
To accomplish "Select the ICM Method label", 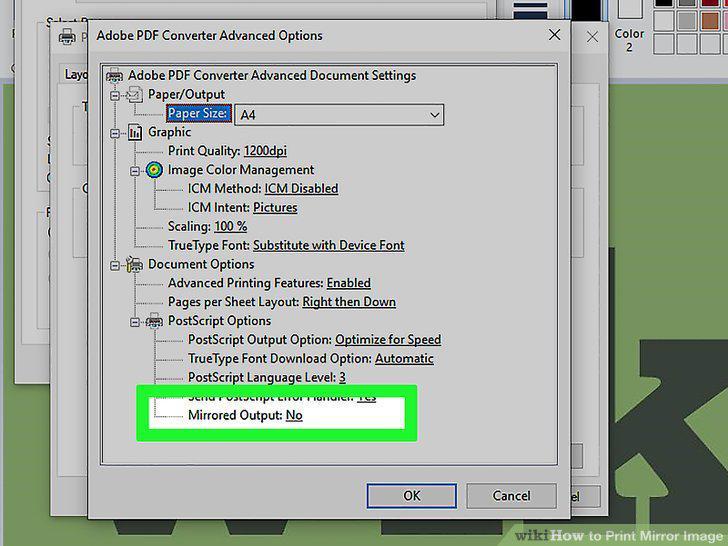I will pyautogui.click(x=225, y=188).
